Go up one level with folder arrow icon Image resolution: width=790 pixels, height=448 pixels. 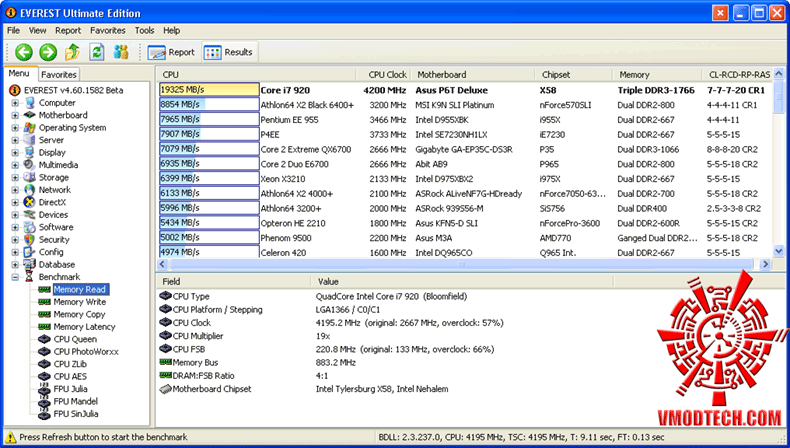click(72, 52)
